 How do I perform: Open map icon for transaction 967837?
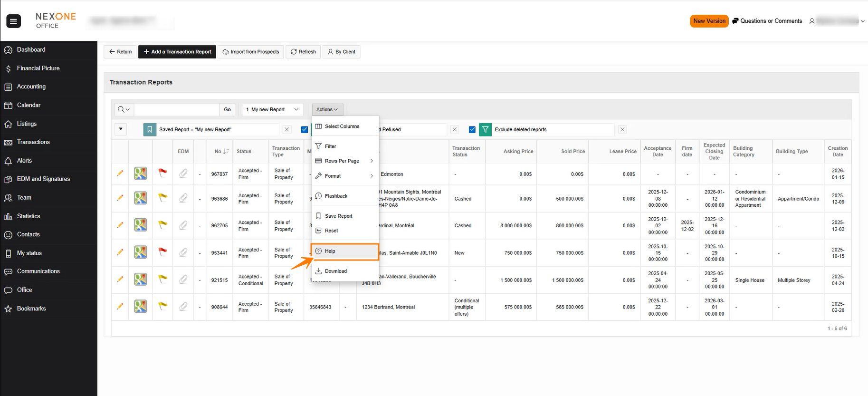140,174
